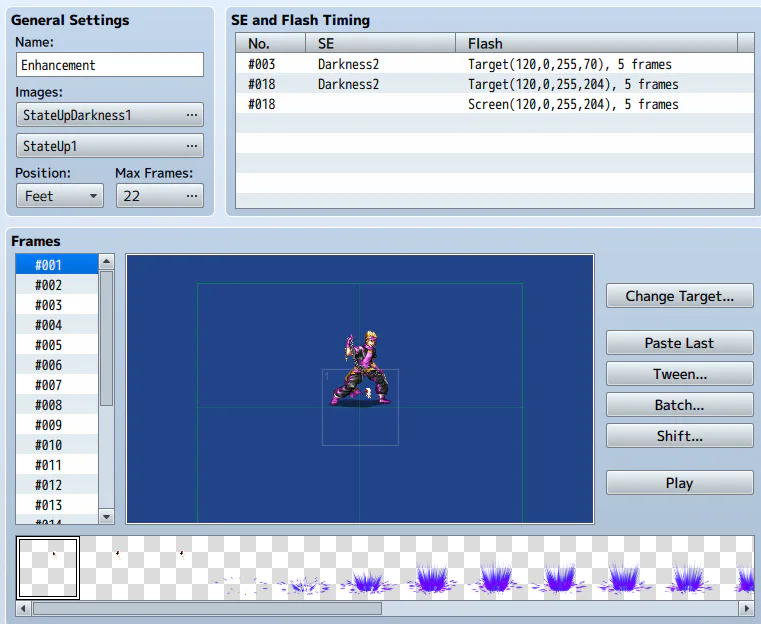Select frame #010 in the Frames list
761x624 pixels.
(57, 445)
